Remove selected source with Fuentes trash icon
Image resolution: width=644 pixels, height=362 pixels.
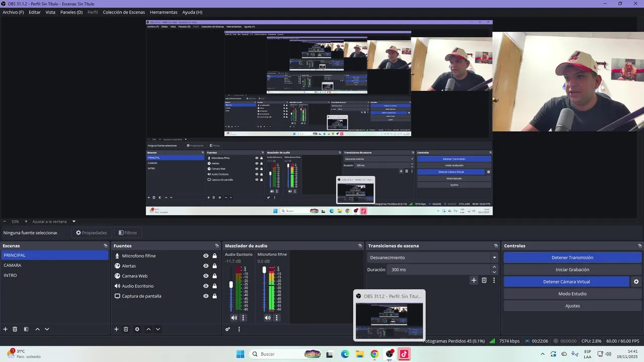coord(126,329)
